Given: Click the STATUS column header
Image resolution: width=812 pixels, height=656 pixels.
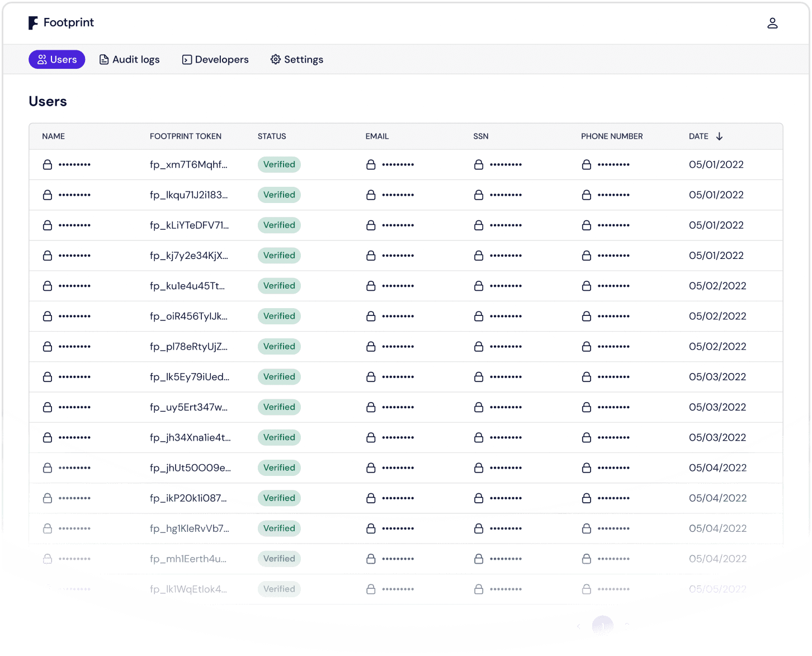Looking at the screenshot, I should coord(272,136).
